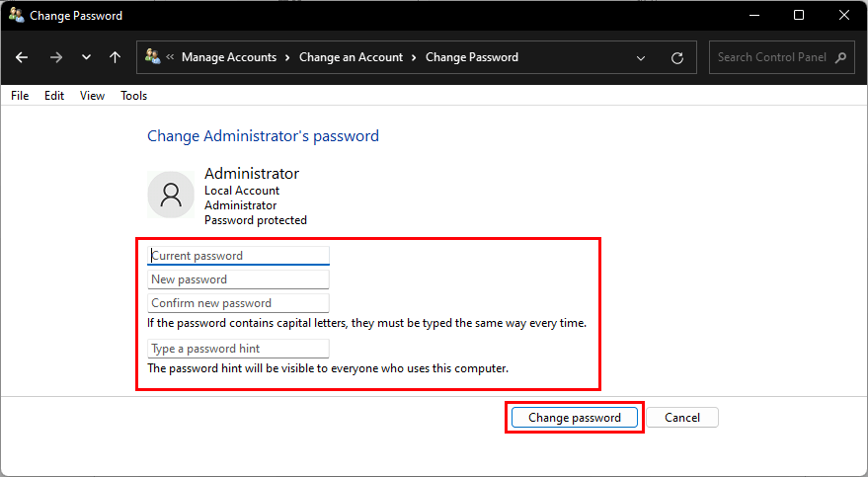Refresh the Control Panel page
Viewport: 868px width, 477px height.
(677, 57)
